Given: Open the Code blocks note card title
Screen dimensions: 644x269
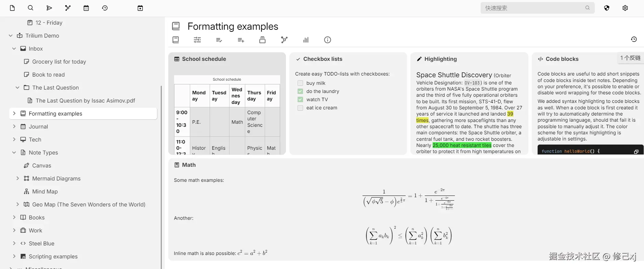Looking at the screenshot, I should click(562, 59).
